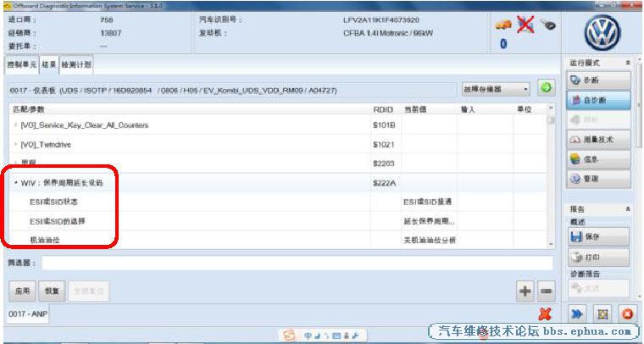Click the Volkswagen logo
The width and height of the screenshot is (644, 344).
602,33
